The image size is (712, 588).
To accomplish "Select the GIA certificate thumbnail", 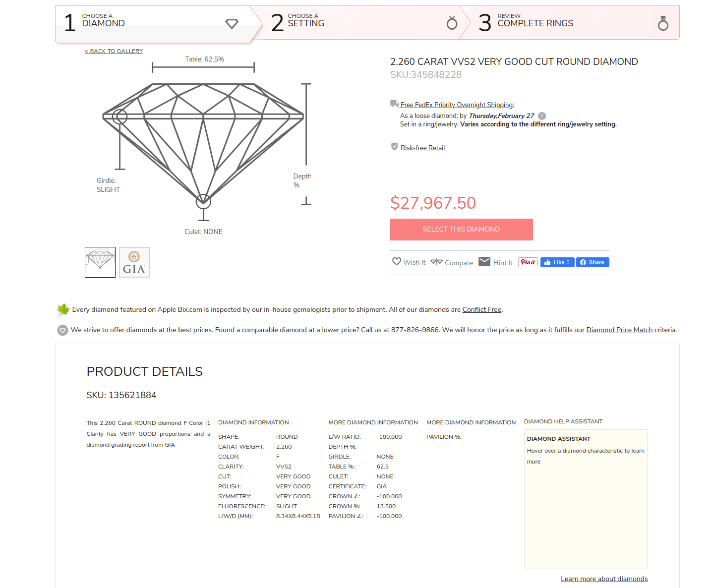I will pos(134,262).
